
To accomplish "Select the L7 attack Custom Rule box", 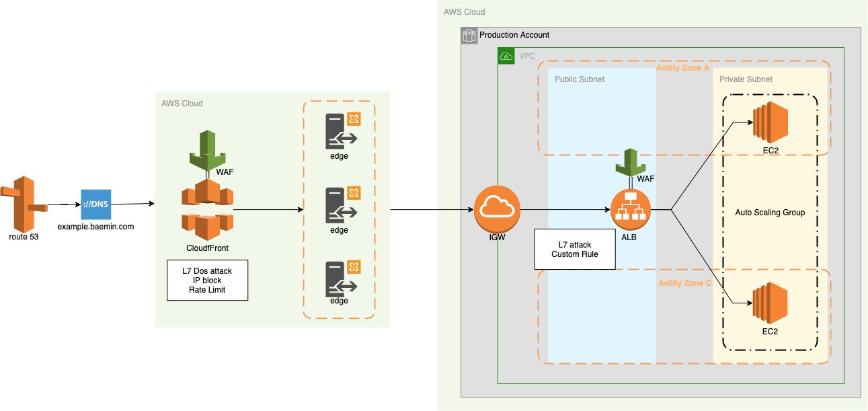I will point(575,250).
